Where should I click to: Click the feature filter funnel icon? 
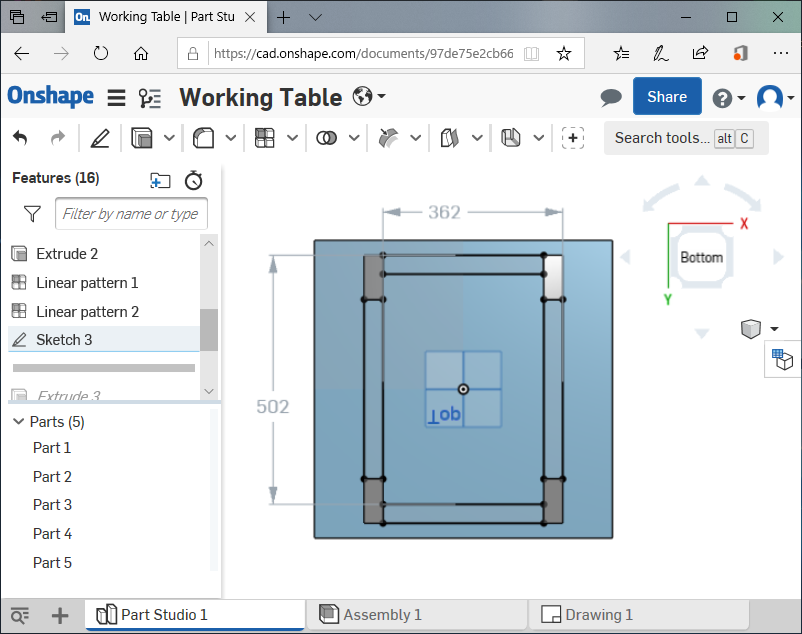(x=32, y=214)
